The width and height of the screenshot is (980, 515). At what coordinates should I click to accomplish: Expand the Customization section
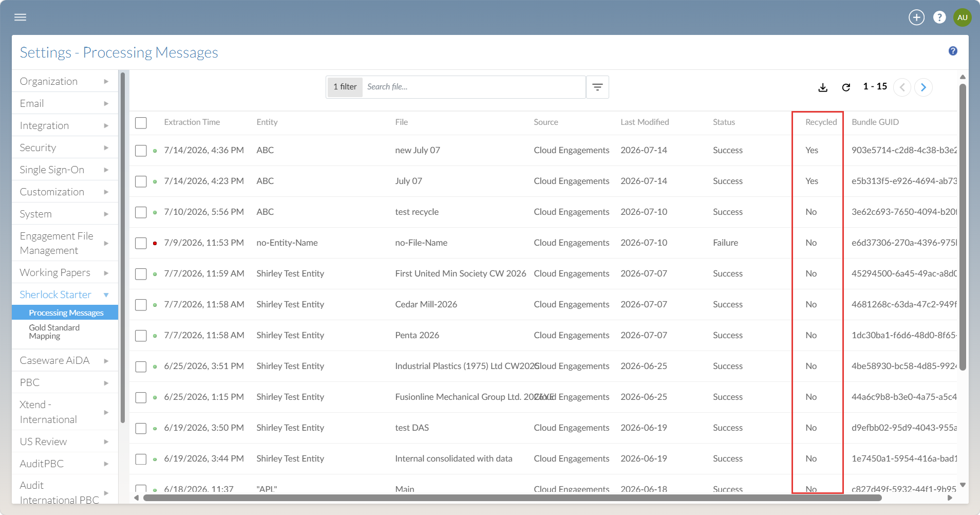(x=65, y=192)
